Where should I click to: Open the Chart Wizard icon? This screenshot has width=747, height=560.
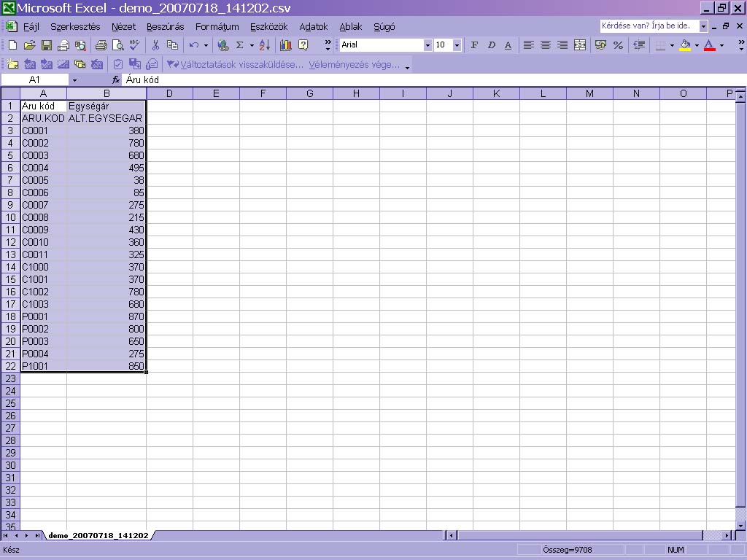285,45
